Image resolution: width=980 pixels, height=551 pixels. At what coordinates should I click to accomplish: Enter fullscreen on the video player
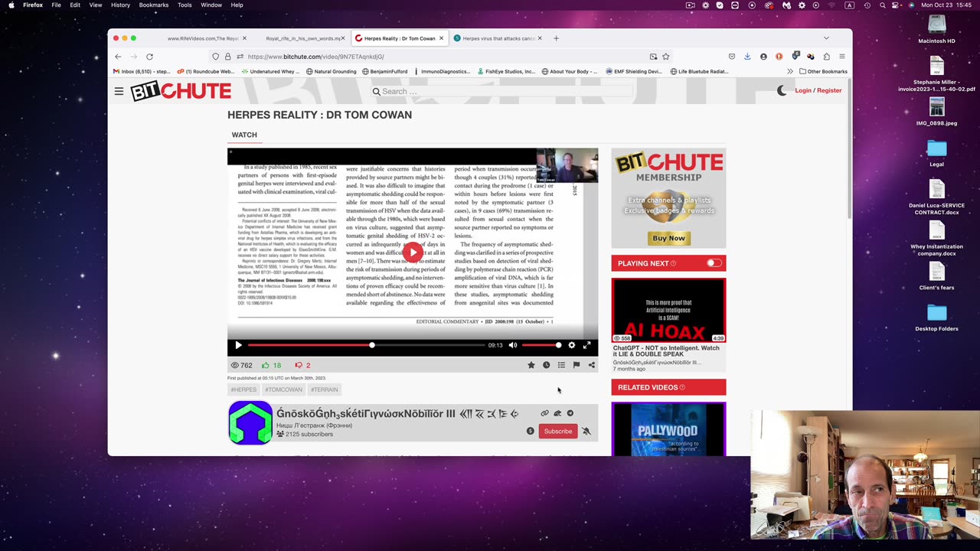[x=586, y=345]
